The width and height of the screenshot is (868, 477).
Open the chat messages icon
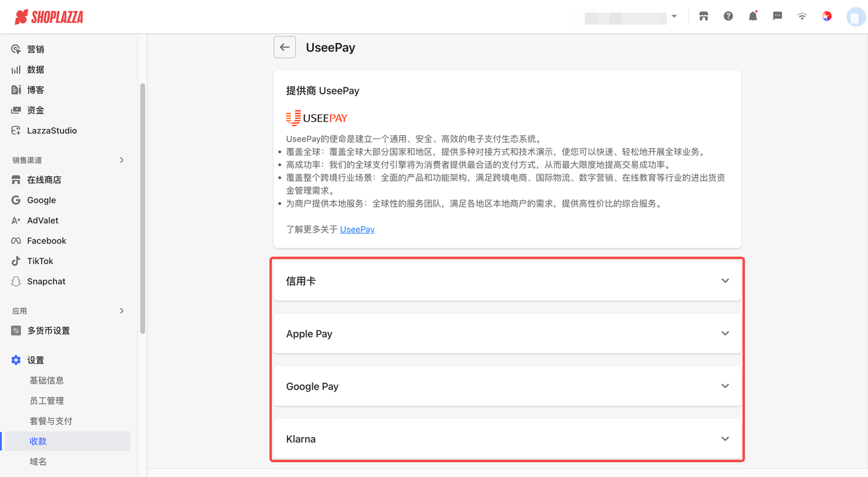[778, 16]
